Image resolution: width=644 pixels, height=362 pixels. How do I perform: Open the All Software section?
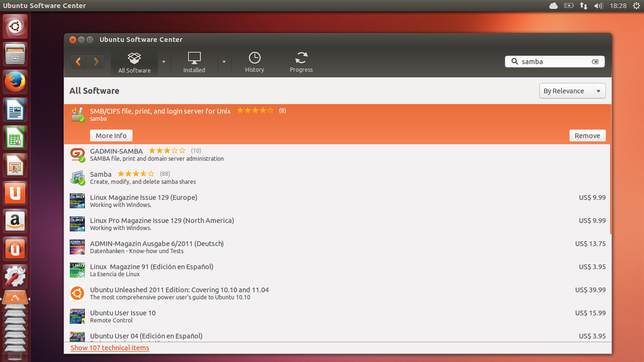[134, 63]
